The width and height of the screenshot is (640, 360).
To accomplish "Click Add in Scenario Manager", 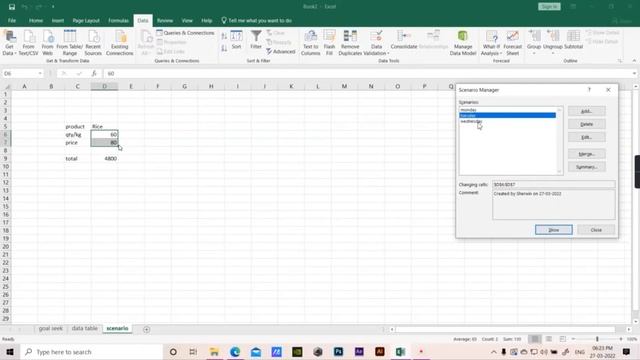I will coord(587,111).
